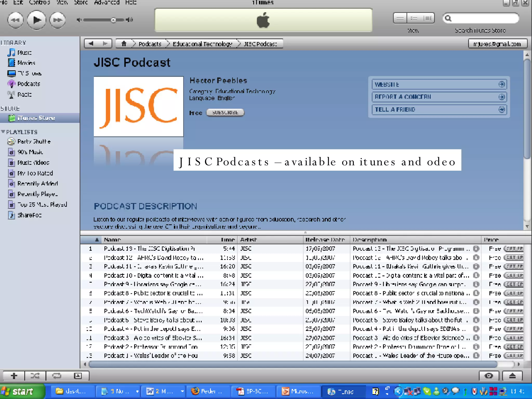The image size is (532, 399).
Task: Sort the list by the Name column header
Action: (154, 240)
